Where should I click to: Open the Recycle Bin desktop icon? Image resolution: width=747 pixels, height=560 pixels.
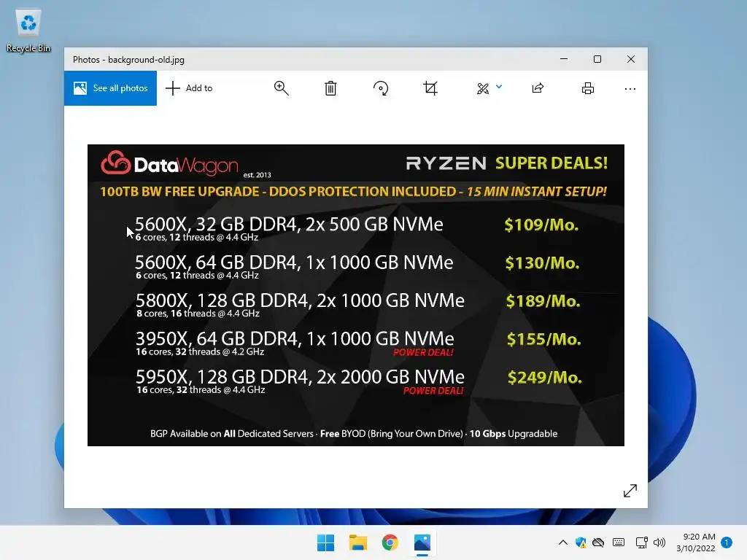pos(28,31)
